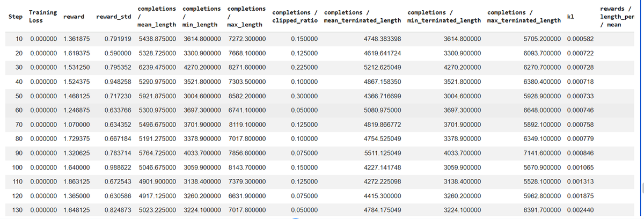This screenshot has height=219, width=644.
Task: Select reward value 1.468125
Action: click(76, 96)
